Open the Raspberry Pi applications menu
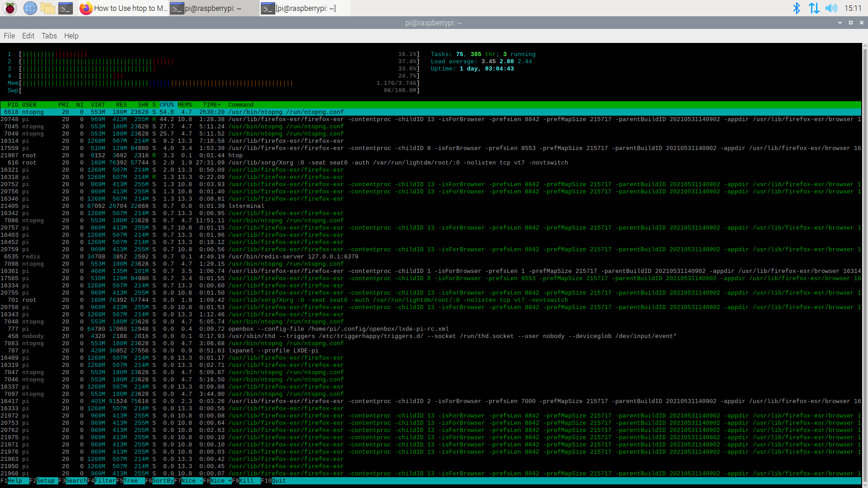Image resolution: width=868 pixels, height=488 pixels. (9, 8)
